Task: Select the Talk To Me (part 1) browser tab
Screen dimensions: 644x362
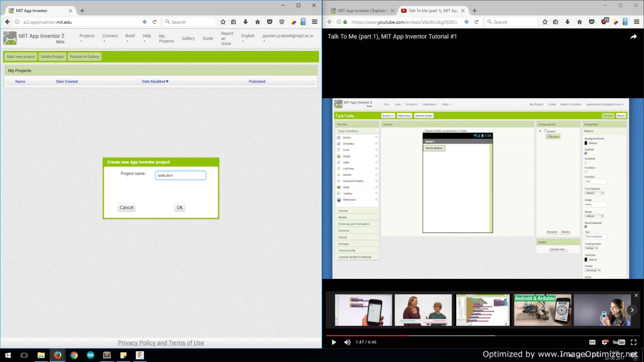Action: 433,11
